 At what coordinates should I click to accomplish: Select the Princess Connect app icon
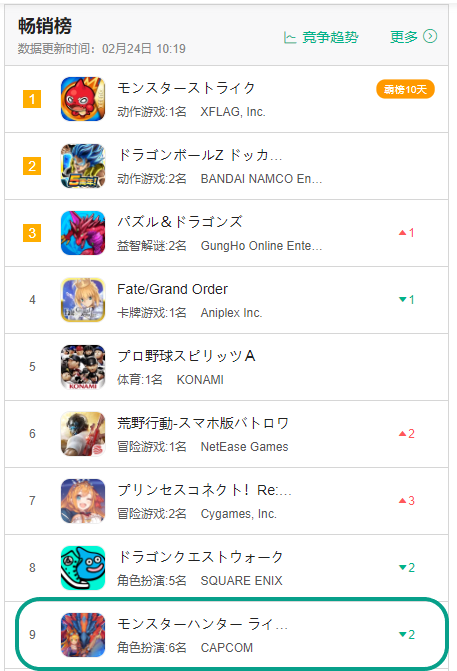coord(83,501)
